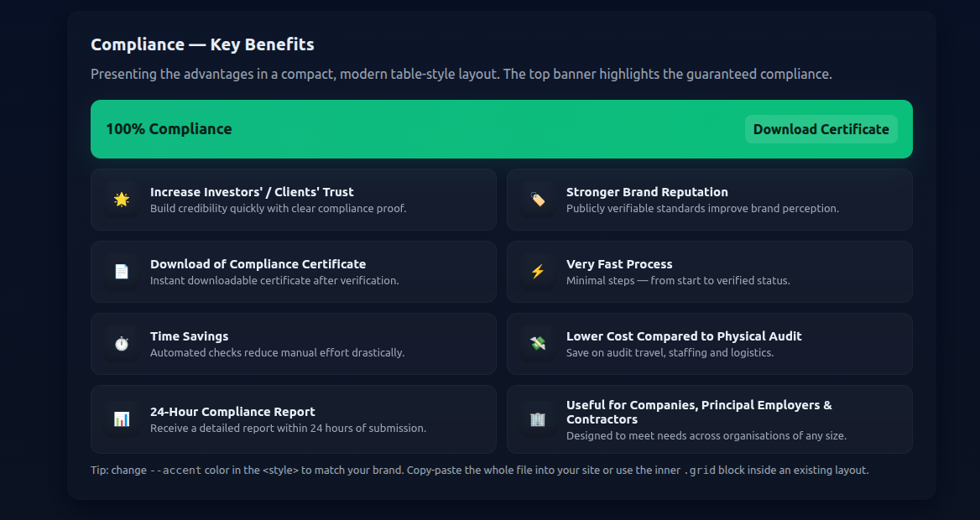Click the Very Fast Process heading
Screen dimensions: 980x520
click(x=619, y=264)
